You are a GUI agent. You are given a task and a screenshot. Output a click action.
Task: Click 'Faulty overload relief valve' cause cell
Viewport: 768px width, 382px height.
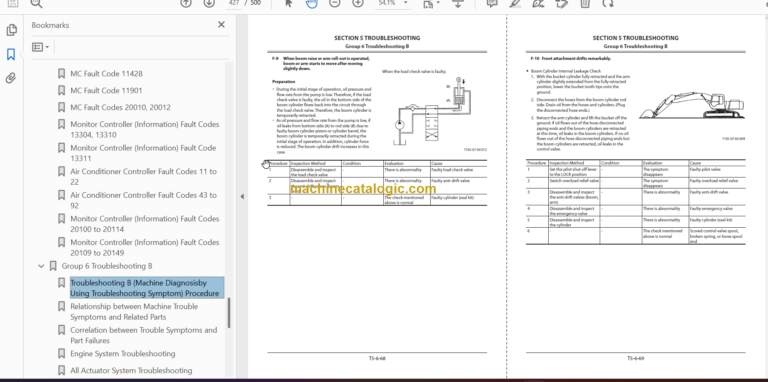[x=717, y=183]
